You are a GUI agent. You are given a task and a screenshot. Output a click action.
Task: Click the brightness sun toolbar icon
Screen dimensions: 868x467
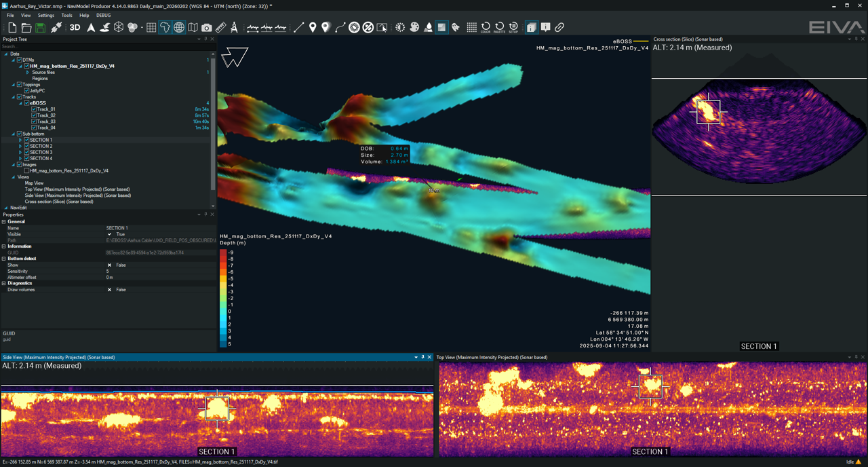coord(400,28)
